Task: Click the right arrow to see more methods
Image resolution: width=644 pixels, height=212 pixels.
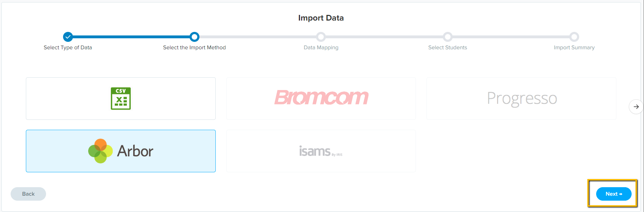Action: pos(636,107)
